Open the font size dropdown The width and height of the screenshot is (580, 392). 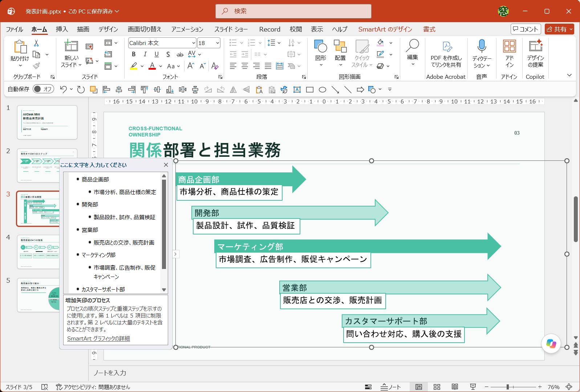click(218, 43)
